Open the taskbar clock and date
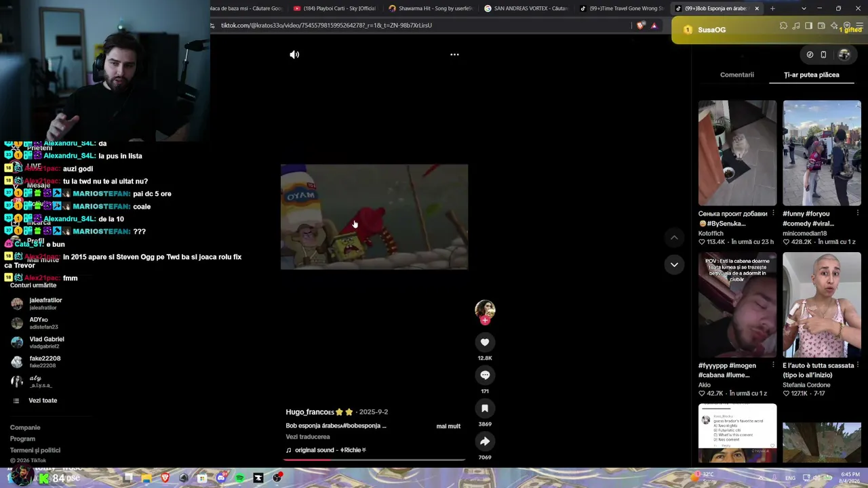The height and width of the screenshot is (488, 868). click(x=850, y=477)
